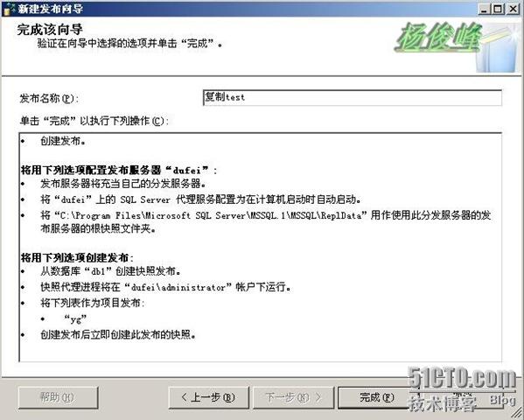Close the 新建发布向导 dialog
The width and height of the screenshot is (524, 420).
513,9
